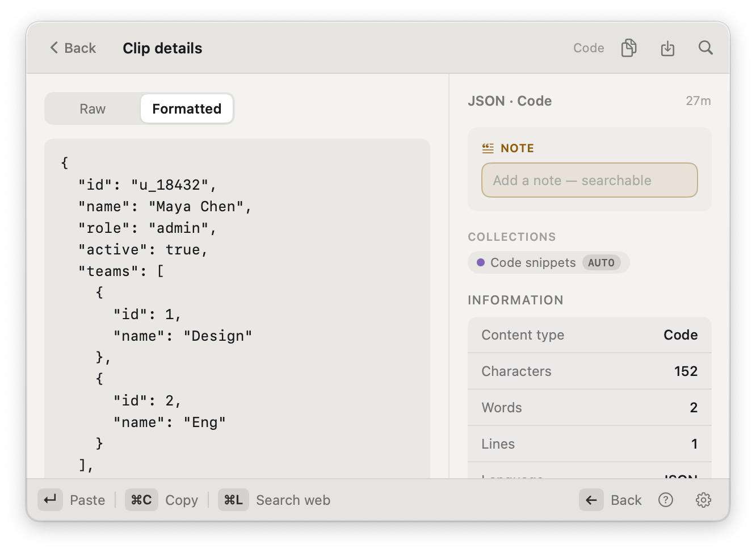
Task: Open help with the question mark icon
Action: pyautogui.click(x=666, y=500)
